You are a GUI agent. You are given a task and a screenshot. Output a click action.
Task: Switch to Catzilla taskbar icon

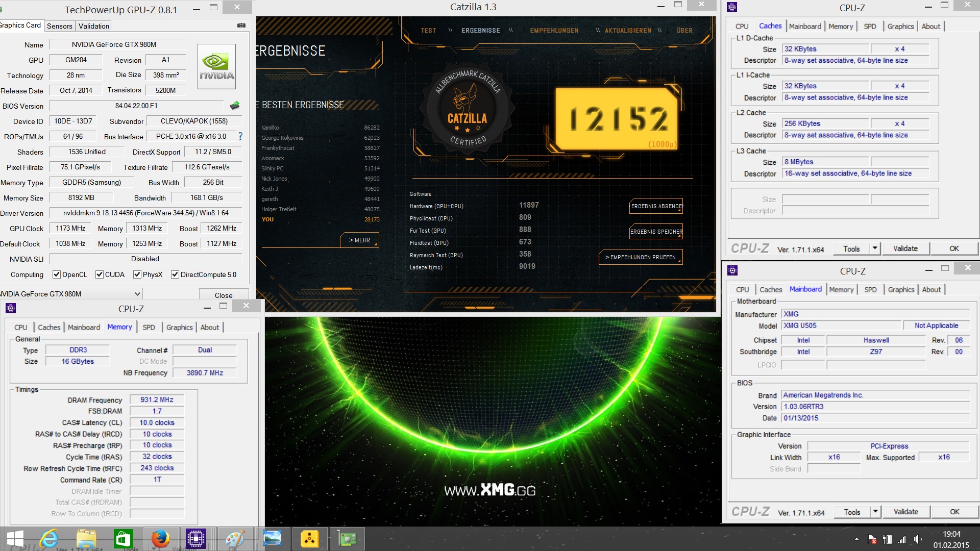[310, 539]
